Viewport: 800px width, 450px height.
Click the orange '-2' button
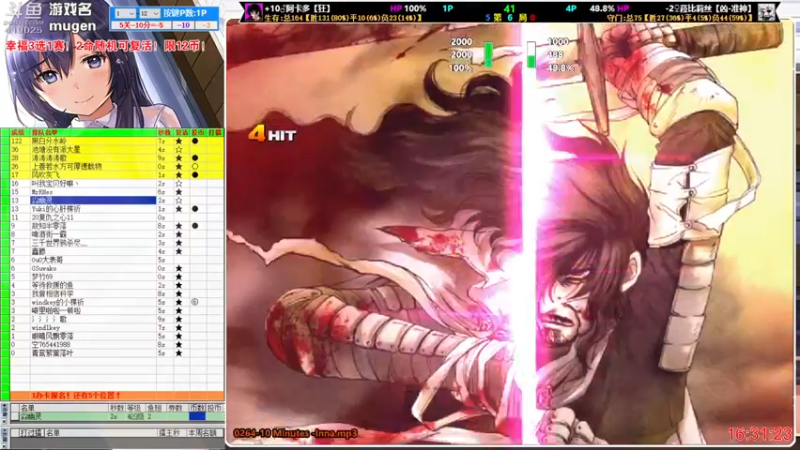pyautogui.click(x=207, y=25)
